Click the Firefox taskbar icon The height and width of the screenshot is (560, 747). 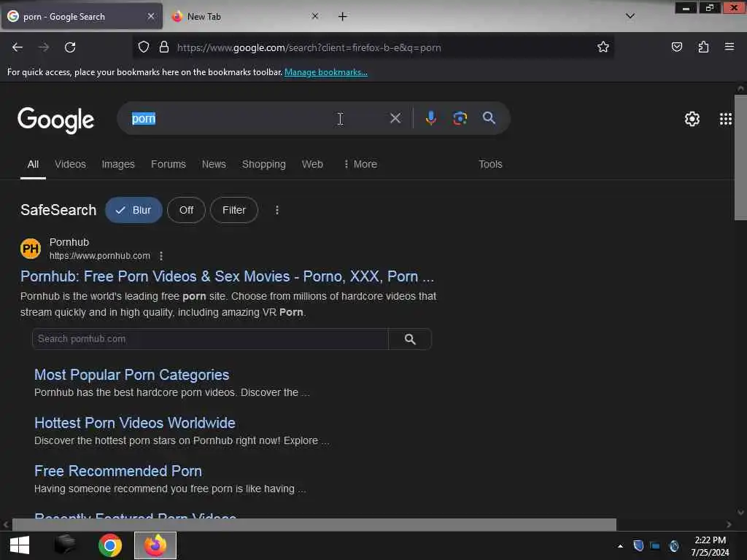[155, 545]
